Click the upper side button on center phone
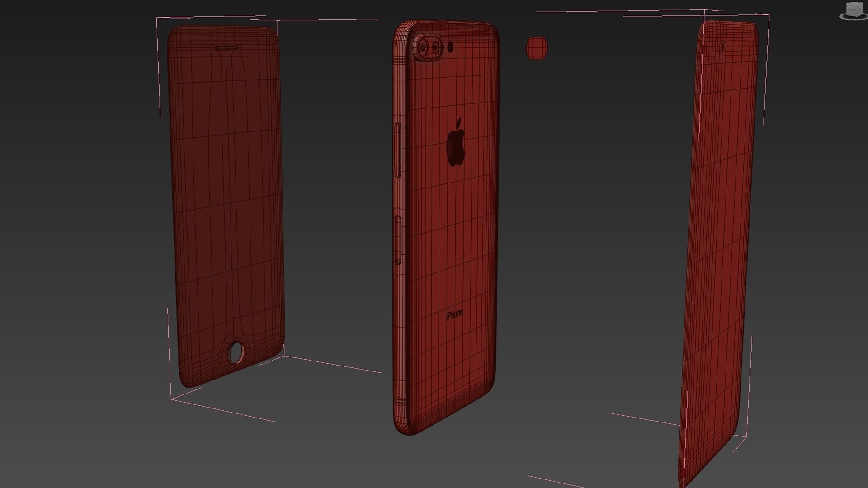868x488 pixels. coord(398,149)
